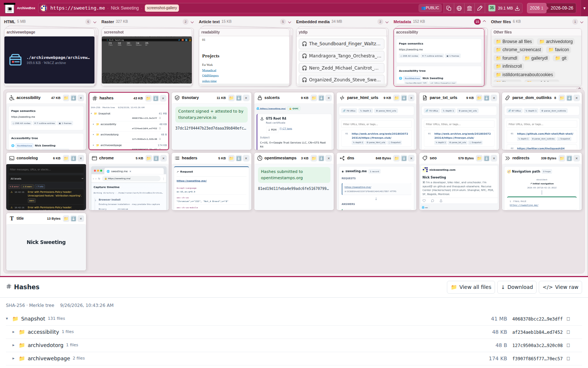Select the Article text category header
The width and height of the screenshot is (588, 368).
pyautogui.click(x=209, y=22)
